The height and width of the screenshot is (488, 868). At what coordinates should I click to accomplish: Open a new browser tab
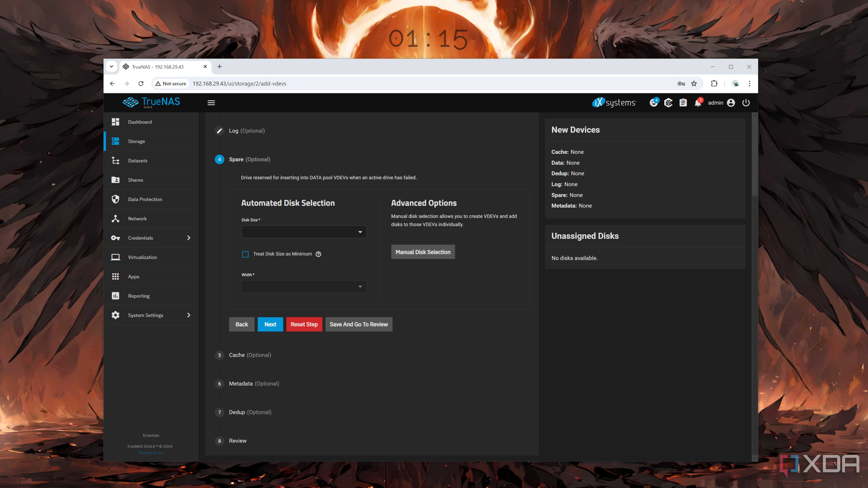coord(219,67)
